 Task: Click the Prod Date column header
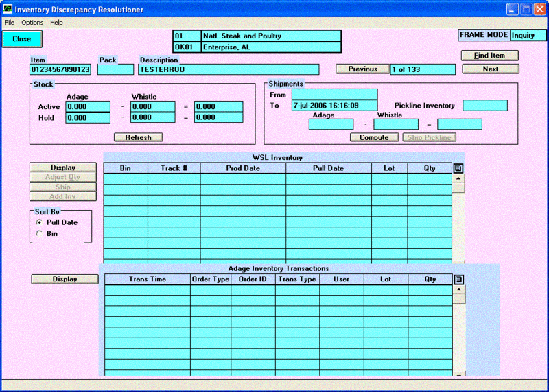pyautogui.click(x=243, y=168)
